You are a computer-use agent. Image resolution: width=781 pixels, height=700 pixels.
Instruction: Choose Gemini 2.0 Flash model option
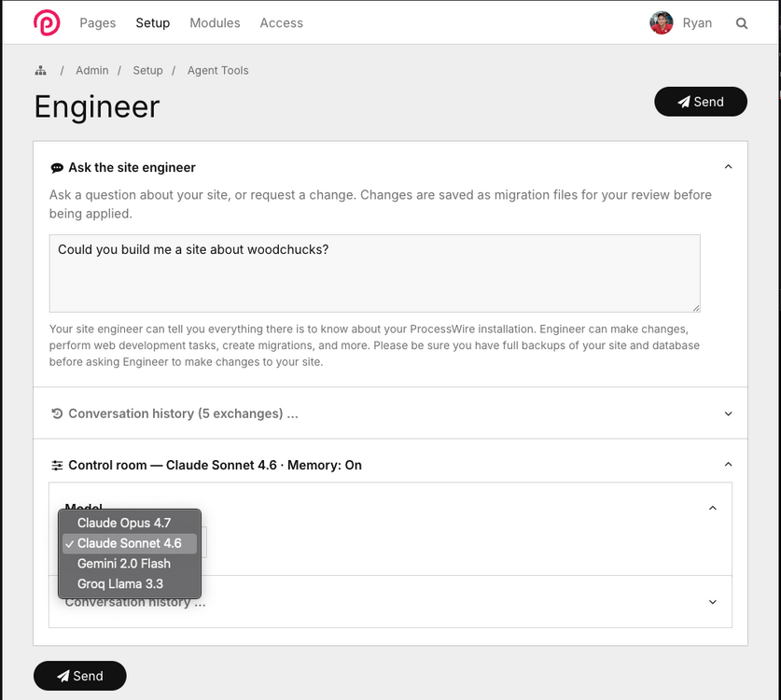pyautogui.click(x=124, y=564)
